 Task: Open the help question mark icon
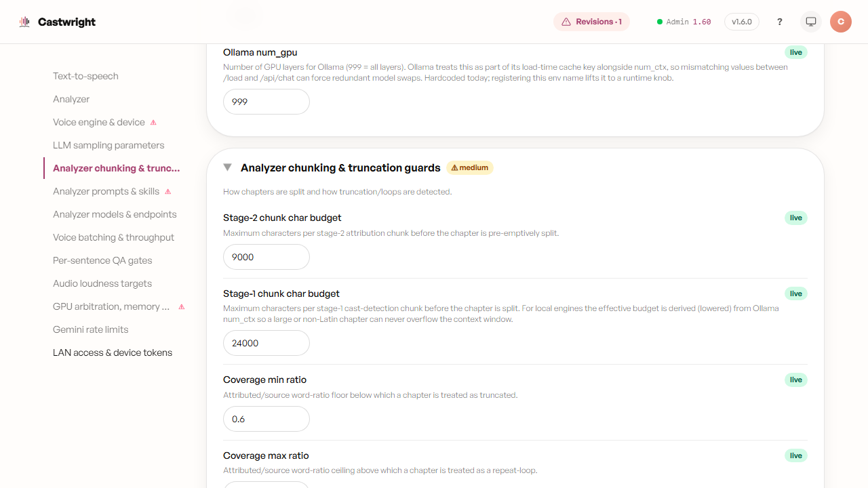click(780, 22)
